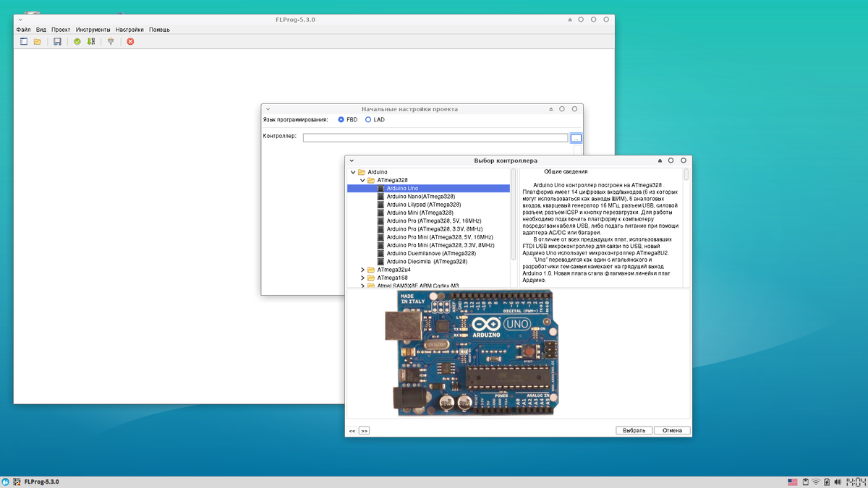Click the save project floppy icon
The height and width of the screenshot is (488, 868).
(57, 42)
